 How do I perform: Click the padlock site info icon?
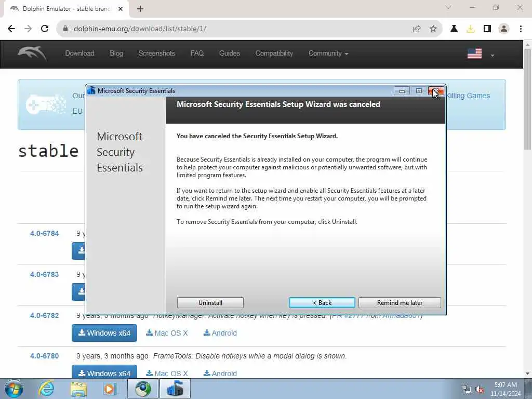coord(65,29)
